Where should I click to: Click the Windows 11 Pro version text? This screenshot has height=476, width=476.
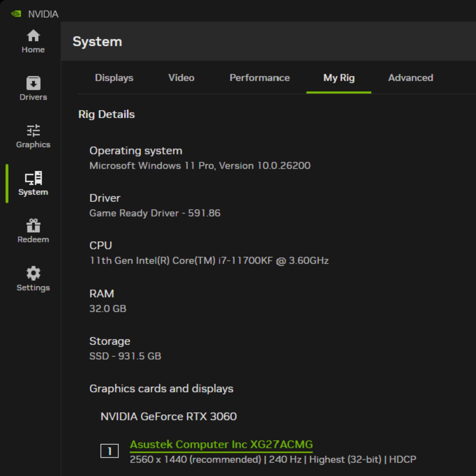pyautogui.click(x=200, y=165)
